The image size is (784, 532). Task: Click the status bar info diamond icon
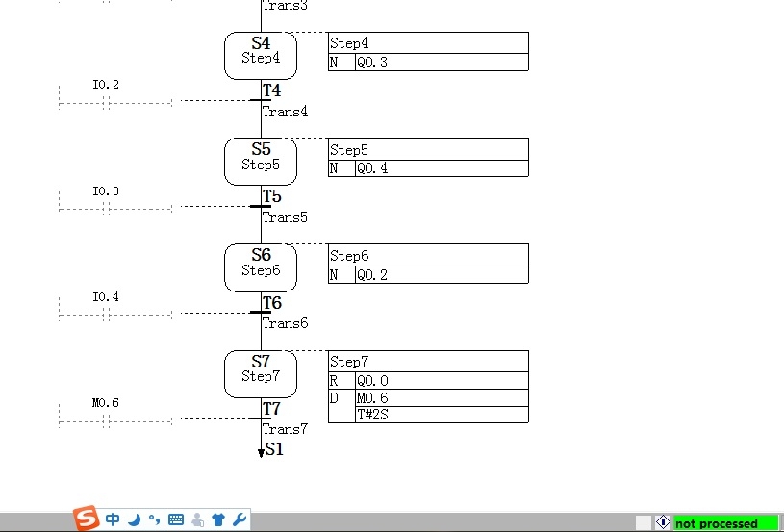663,523
